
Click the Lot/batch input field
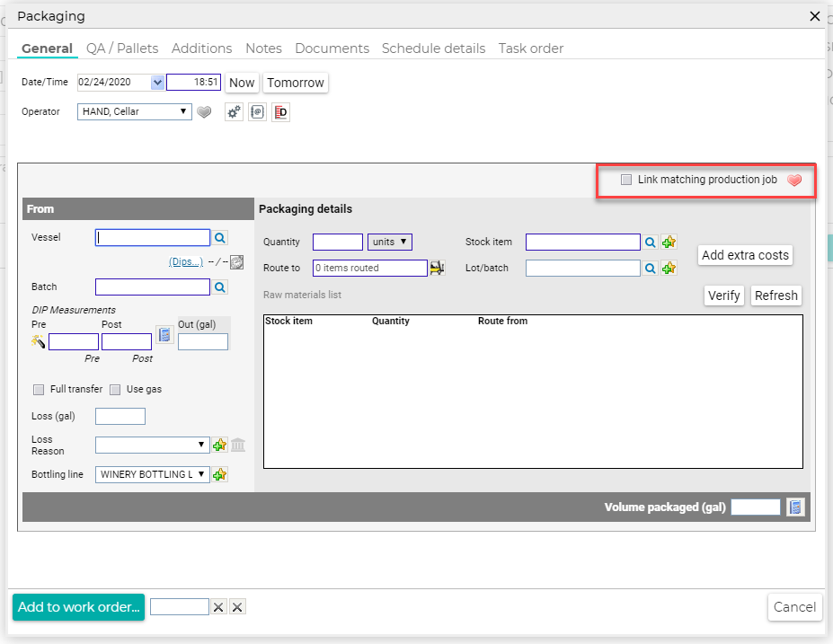pos(583,269)
